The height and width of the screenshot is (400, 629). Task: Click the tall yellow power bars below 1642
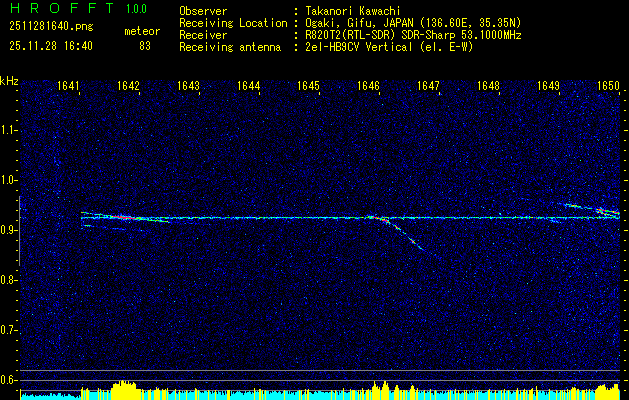pos(124,390)
